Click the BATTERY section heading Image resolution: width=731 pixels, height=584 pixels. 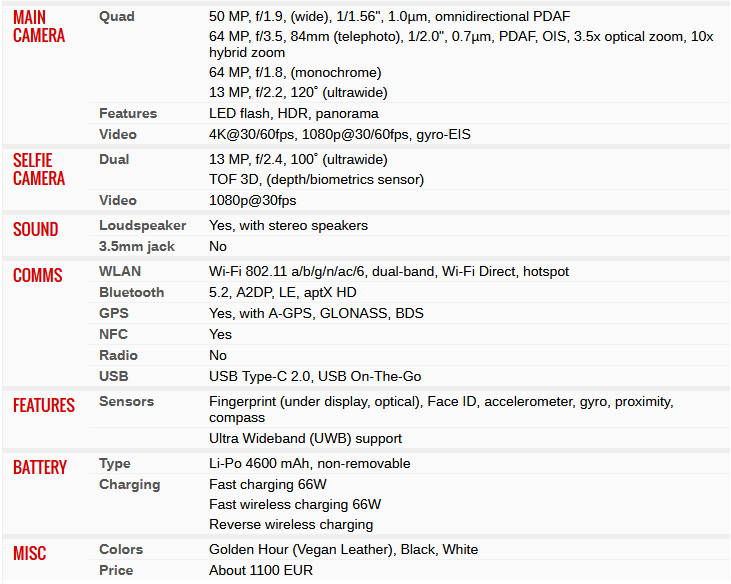click(x=40, y=468)
